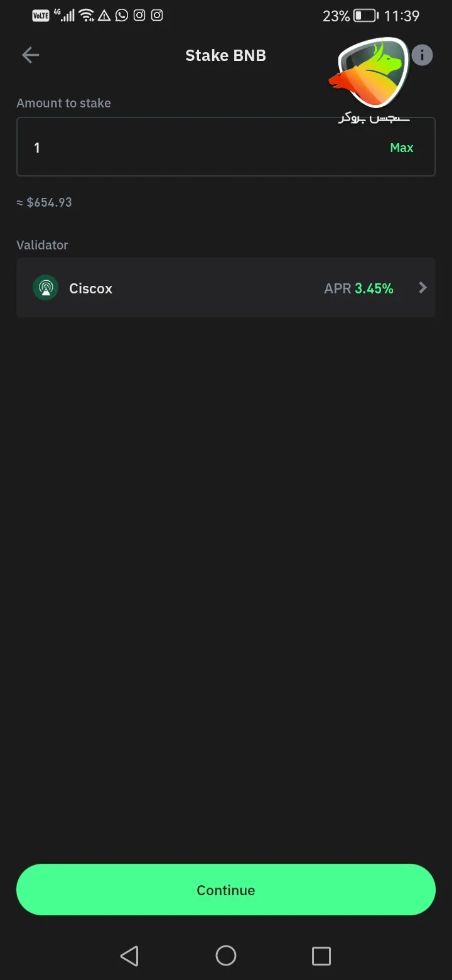Select the Ciscox validator logo
452x980 pixels.
click(x=45, y=288)
